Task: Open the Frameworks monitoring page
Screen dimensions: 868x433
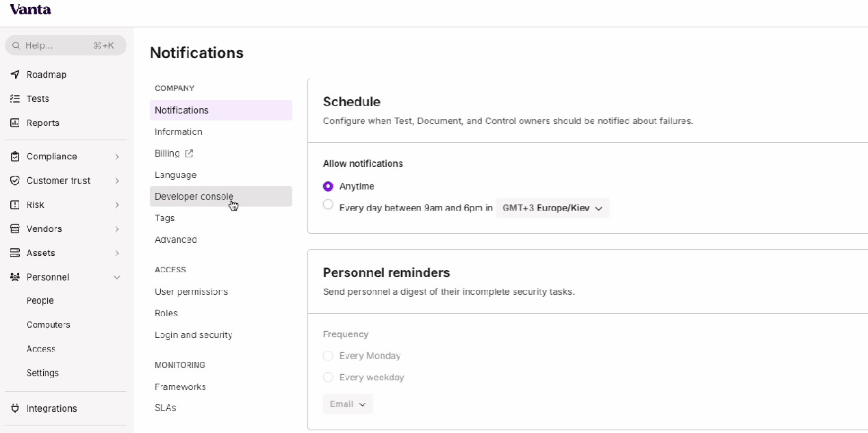Action: point(180,386)
